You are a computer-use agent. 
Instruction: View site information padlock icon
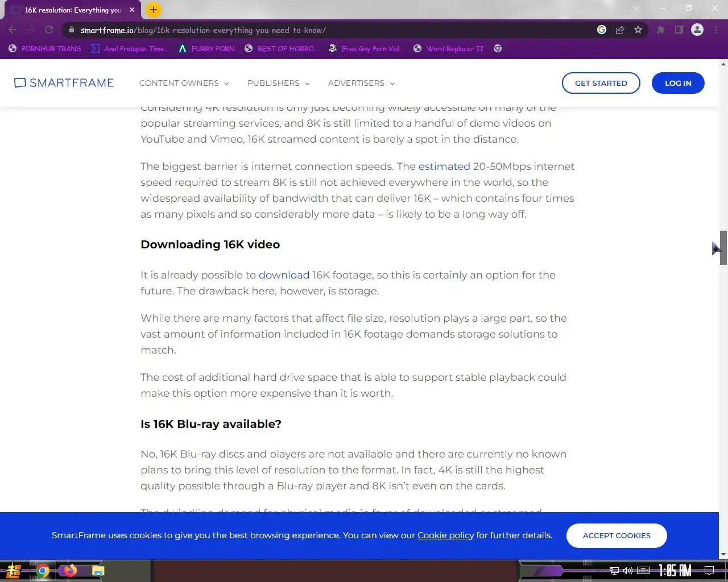(71, 30)
